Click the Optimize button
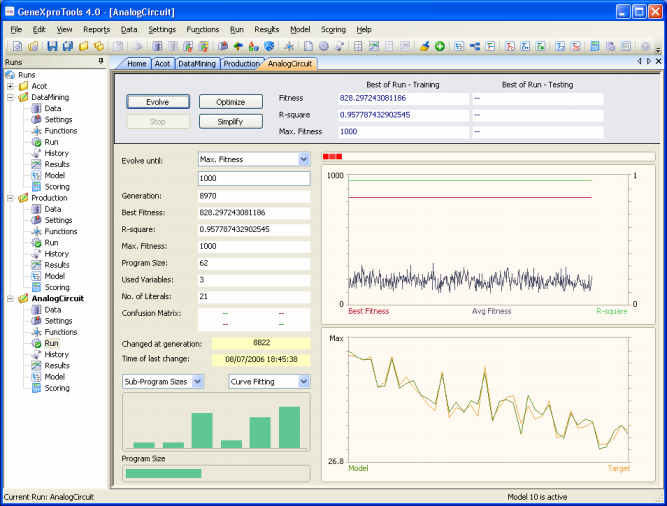 tap(231, 102)
